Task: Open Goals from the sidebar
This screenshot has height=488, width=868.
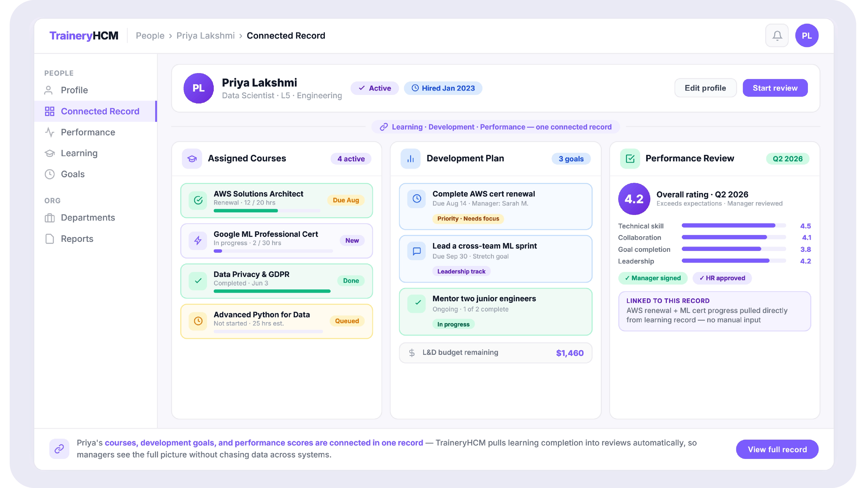Action: point(95,174)
